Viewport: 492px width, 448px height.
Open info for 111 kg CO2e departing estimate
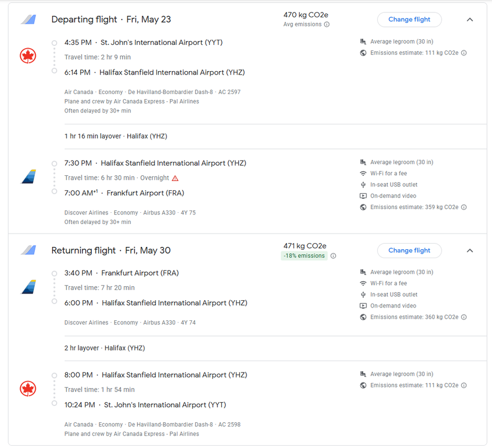coord(464,53)
